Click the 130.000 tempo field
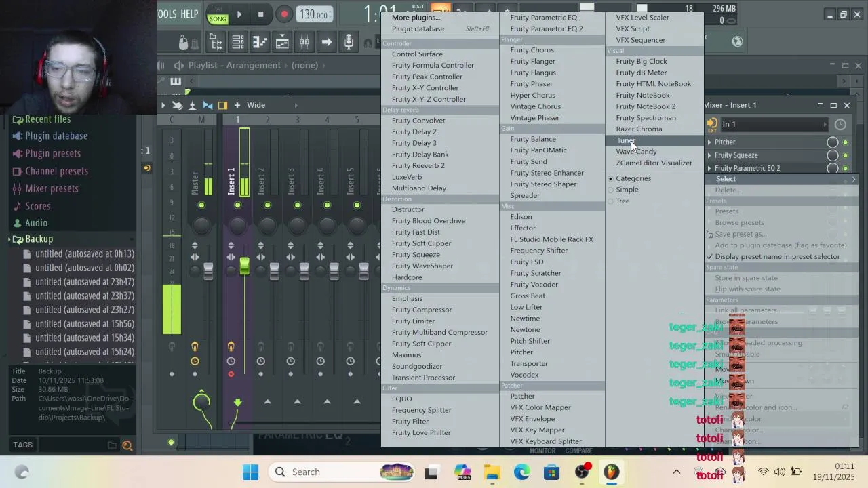This screenshot has width=868, height=488. tap(313, 14)
